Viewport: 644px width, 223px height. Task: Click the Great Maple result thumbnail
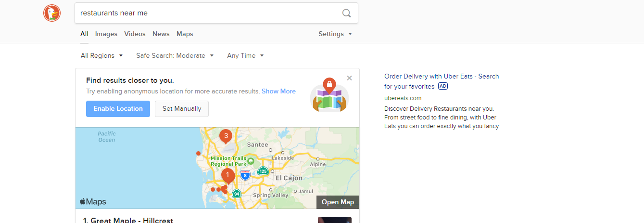(x=335, y=220)
